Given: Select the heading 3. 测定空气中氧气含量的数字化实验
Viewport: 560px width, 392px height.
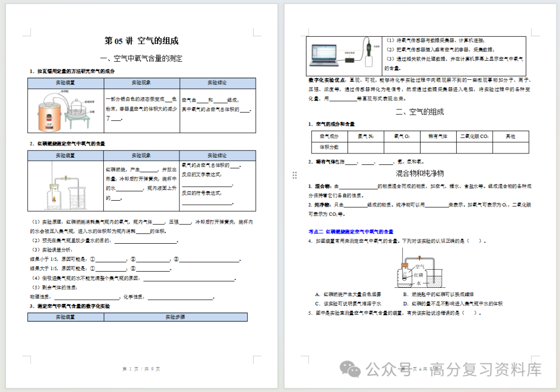Looking at the screenshot, I should click(69, 306).
